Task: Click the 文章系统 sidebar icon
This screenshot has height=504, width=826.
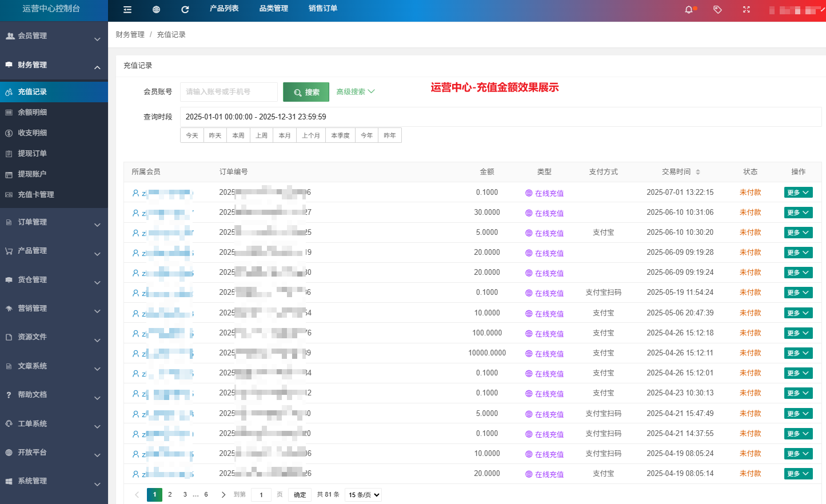Action: pos(9,366)
